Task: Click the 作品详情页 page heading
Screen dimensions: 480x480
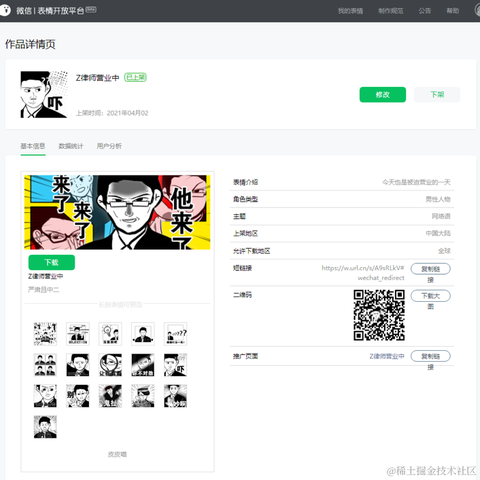Action: (30, 44)
